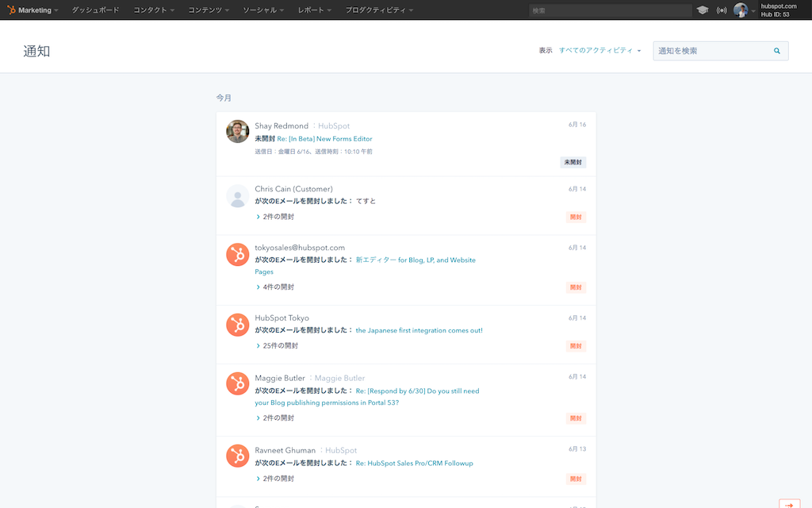The image size is (812, 508).
Task: Click the Ravneet Ghuman contact name
Action: [x=285, y=451]
